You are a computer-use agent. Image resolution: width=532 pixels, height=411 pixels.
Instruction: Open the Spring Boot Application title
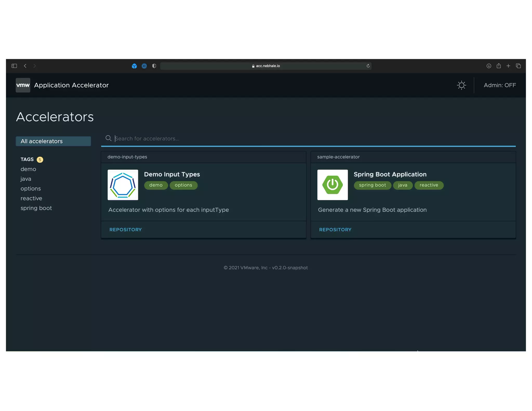click(x=390, y=174)
